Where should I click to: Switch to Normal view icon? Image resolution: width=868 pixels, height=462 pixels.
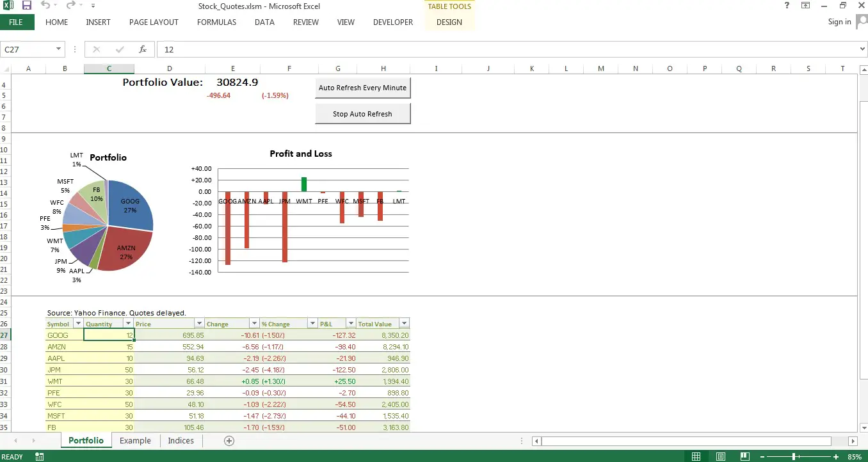pyautogui.click(x=696, y=457)
